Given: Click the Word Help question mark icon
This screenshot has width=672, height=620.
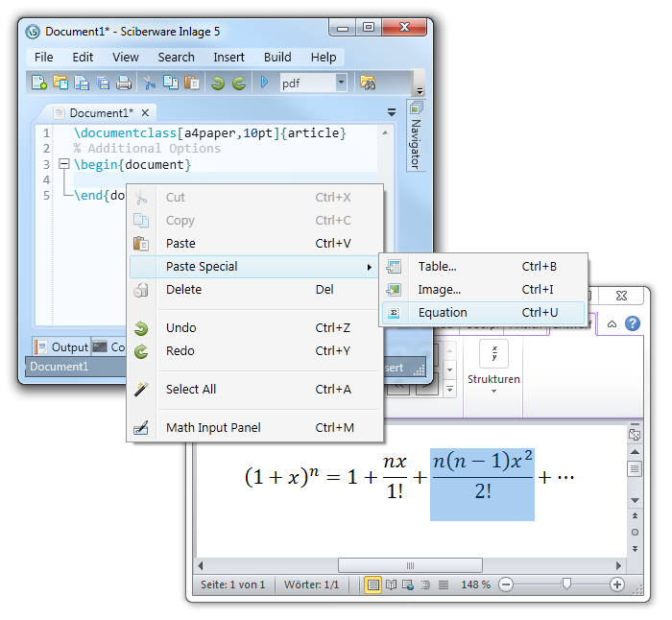Looking at the screenshot, I should point(633,323).
